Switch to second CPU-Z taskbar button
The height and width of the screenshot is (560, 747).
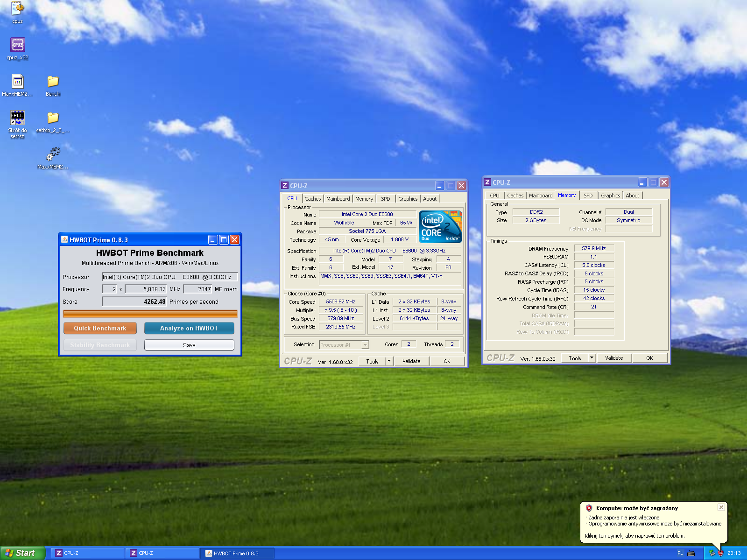[x=162, y=553]
